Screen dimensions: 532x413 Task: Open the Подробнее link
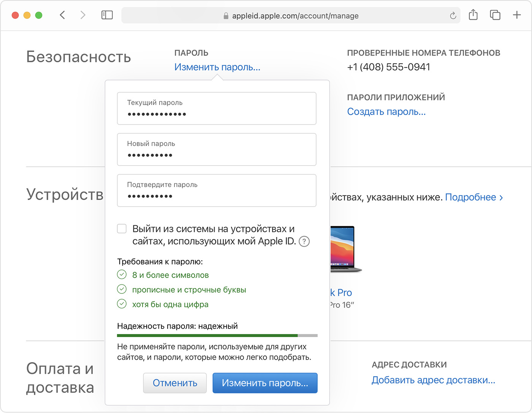[x=474, y=197]
